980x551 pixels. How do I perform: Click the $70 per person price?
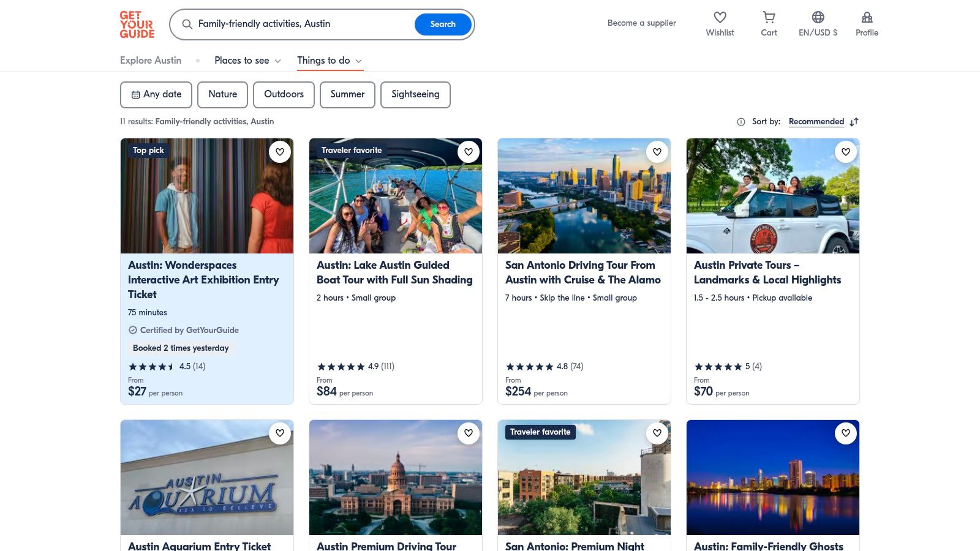pos(722,391)
